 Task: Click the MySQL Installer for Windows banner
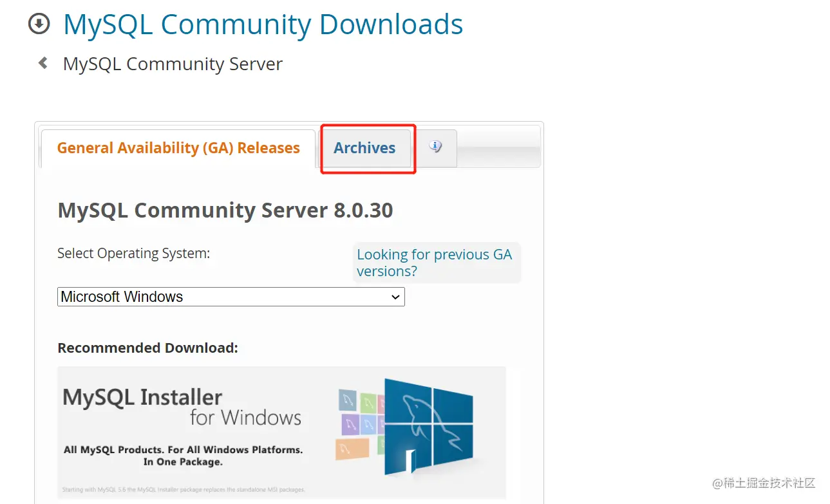click(x=281, y=433)
